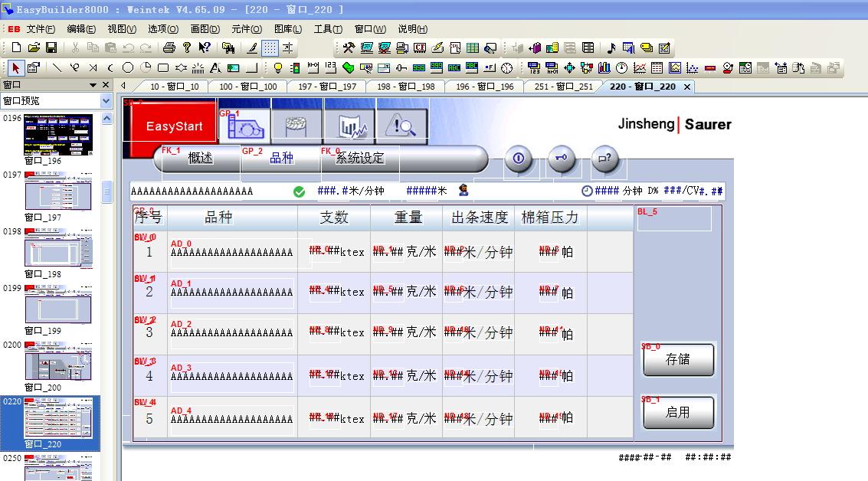Click the Print icon in toolbar
The image size is (868, 481).
169,47
